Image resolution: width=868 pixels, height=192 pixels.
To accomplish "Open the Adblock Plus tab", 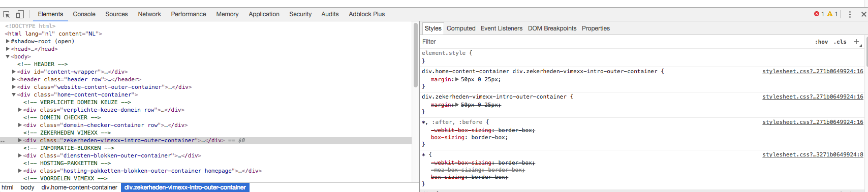I will (x=367, y=14).
